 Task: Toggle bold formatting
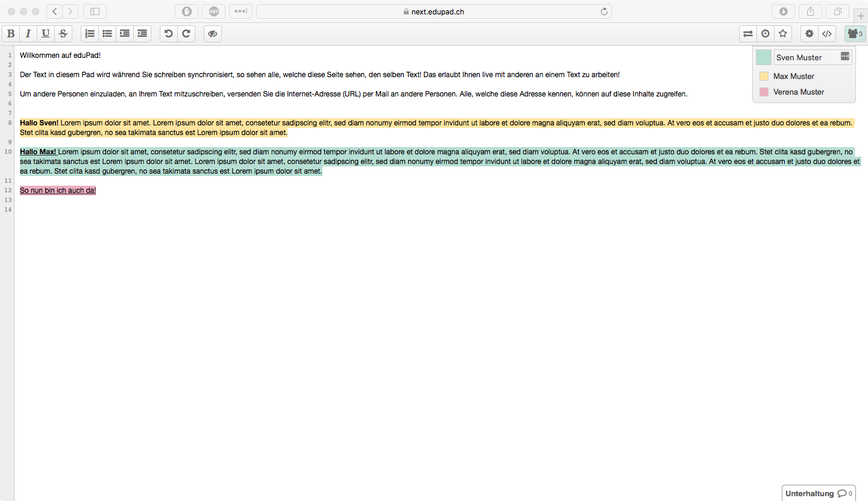(x=11, y=34)
